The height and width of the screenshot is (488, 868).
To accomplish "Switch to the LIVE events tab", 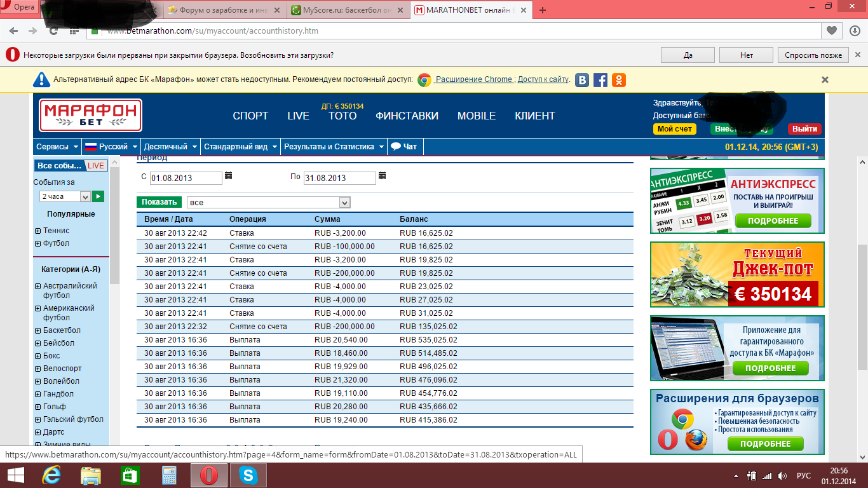I will point(96,166).
